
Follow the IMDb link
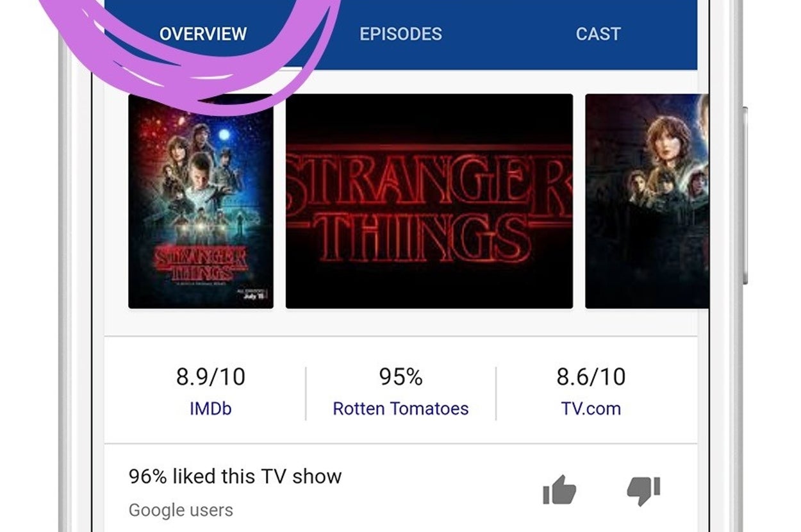tap(210, 408)
